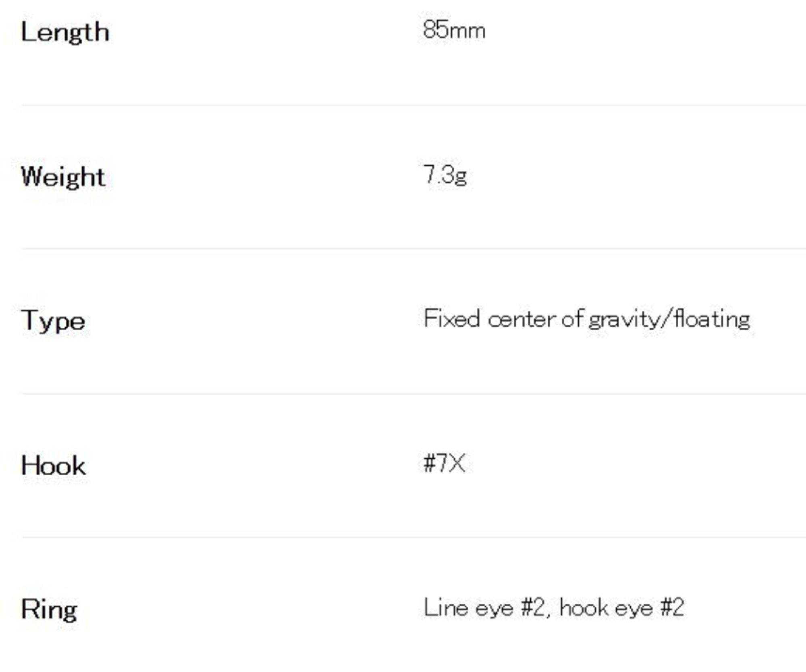
Task: Click the comma after "Line eye #2"
Action: click(x=548, y=614)
